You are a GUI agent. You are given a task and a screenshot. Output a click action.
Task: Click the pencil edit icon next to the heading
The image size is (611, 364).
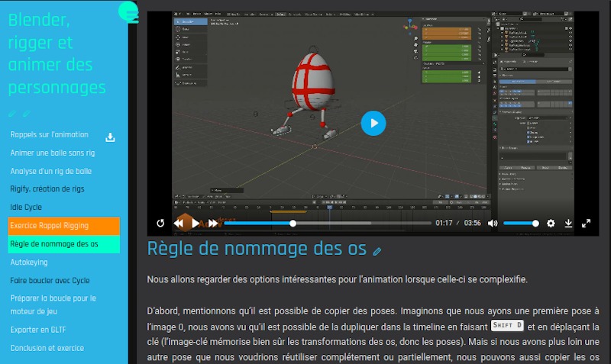tap(377, 252)
